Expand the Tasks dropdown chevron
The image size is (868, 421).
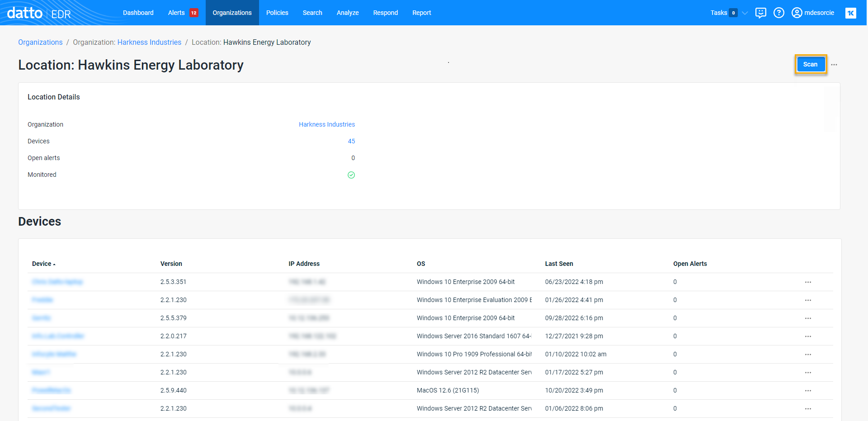(745, 13)
